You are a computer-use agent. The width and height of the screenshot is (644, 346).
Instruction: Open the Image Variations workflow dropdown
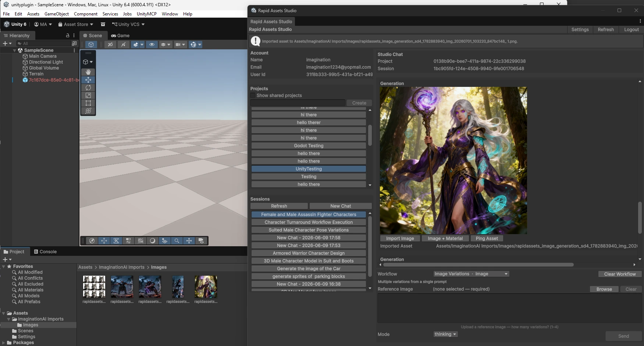tap(471, 274)
